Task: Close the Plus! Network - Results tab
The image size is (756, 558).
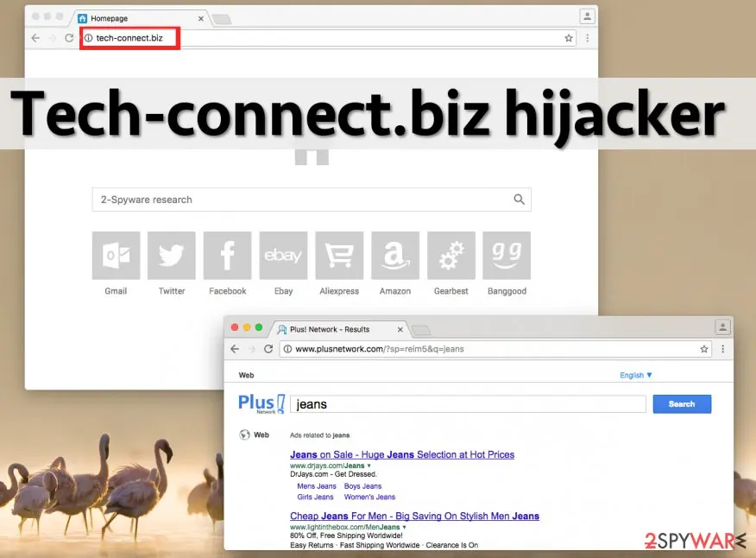Action: coord(400,329)
